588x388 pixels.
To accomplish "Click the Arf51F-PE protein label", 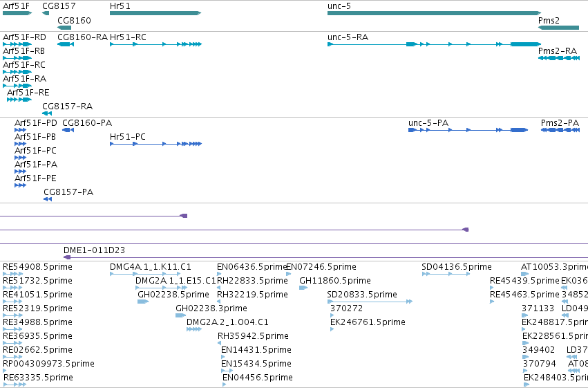I will coord(35,178).
